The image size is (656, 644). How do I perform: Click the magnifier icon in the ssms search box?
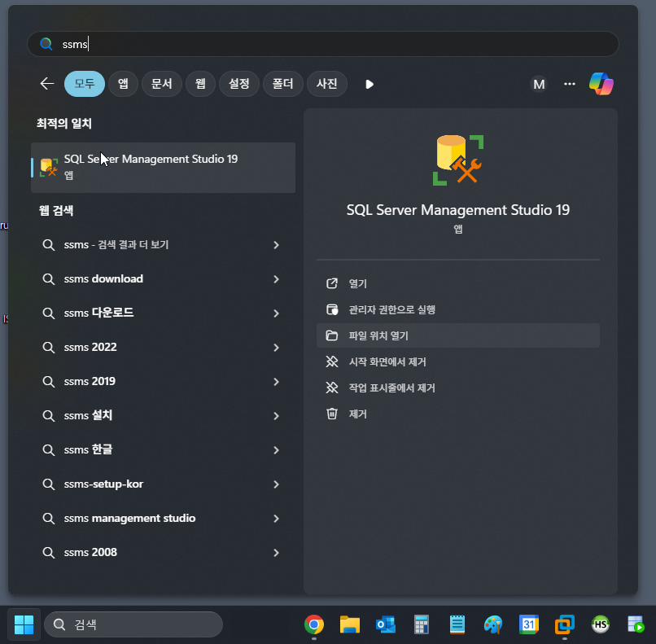coord(46,44)
